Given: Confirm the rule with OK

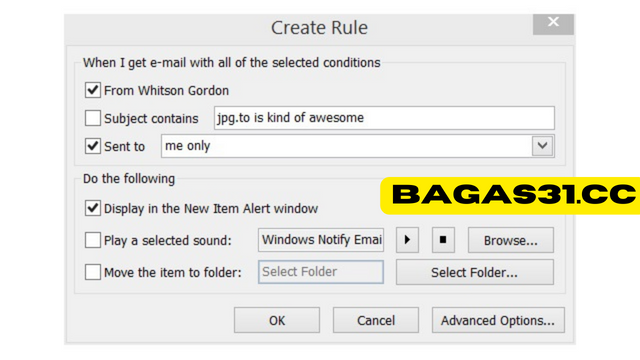Looking at the screenshot, I should pyautogui.click(x=277, y=320).
